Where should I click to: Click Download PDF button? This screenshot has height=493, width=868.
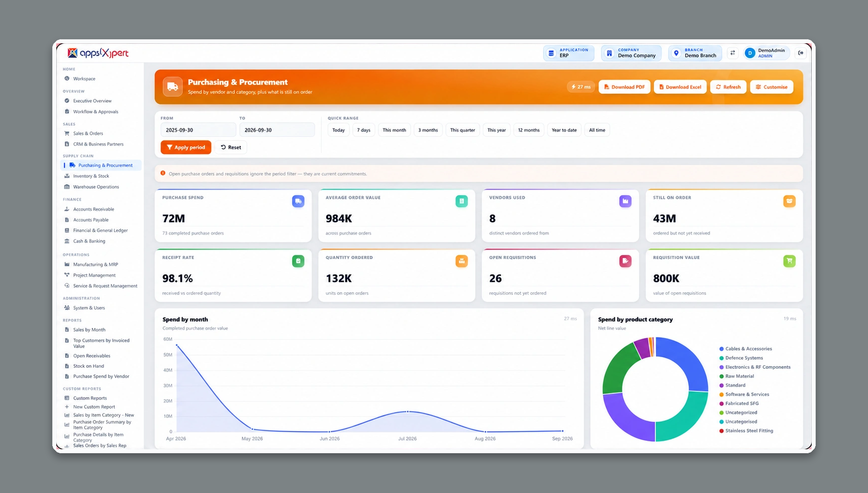(624, 87)
